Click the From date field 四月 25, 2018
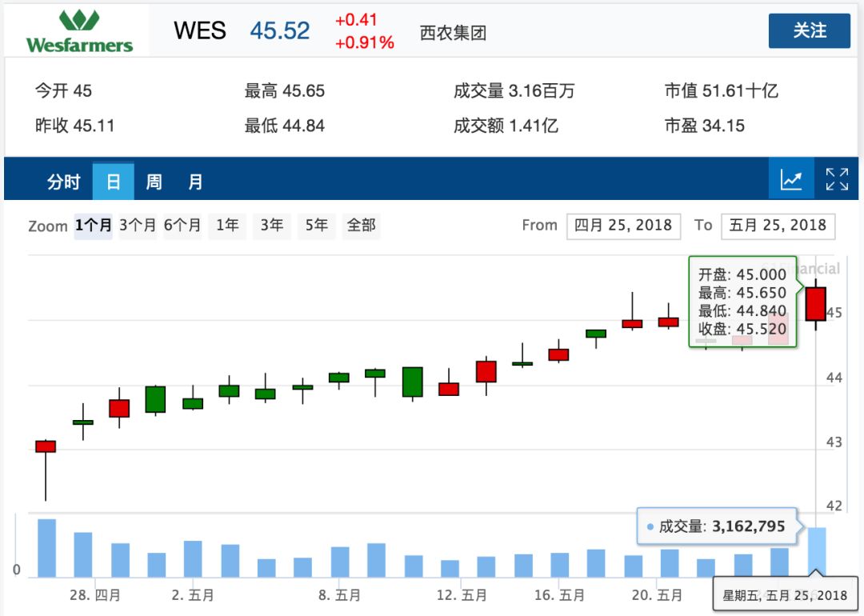The height and width of the screenshot is (616, 864). pos(623,226)
